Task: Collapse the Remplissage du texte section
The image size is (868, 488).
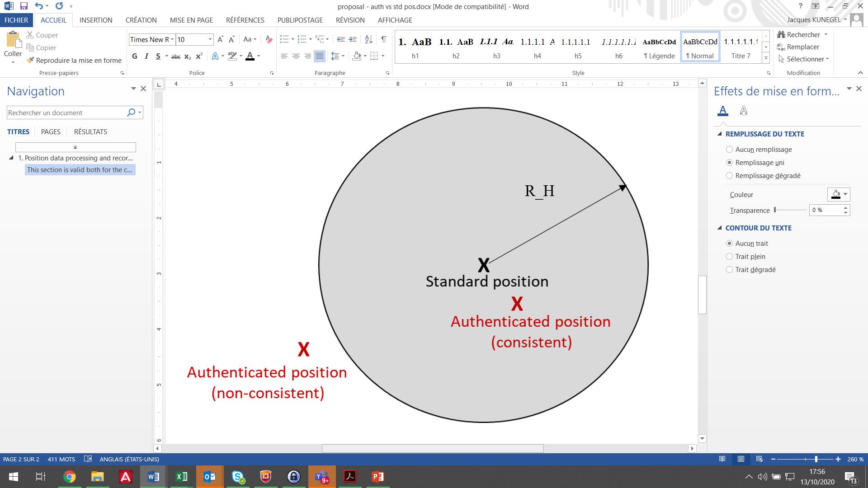Action: click(x=720, y=134)
